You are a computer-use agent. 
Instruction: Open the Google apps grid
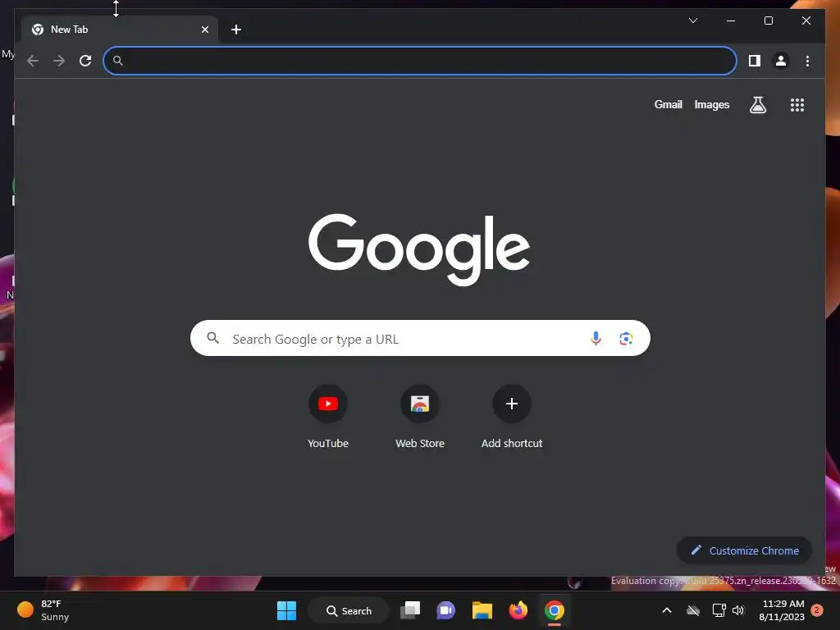(x=797, y=104)
